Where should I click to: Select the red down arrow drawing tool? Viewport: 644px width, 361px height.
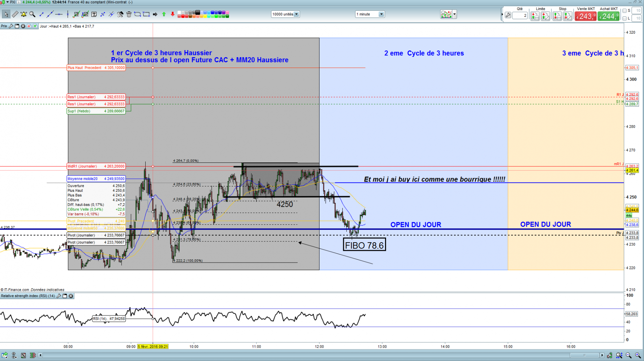pos(172,14)
